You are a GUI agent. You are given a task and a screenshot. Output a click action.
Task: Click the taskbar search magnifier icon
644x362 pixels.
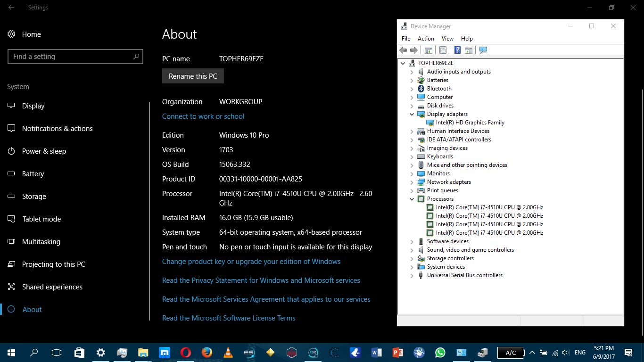coord(34,353)
